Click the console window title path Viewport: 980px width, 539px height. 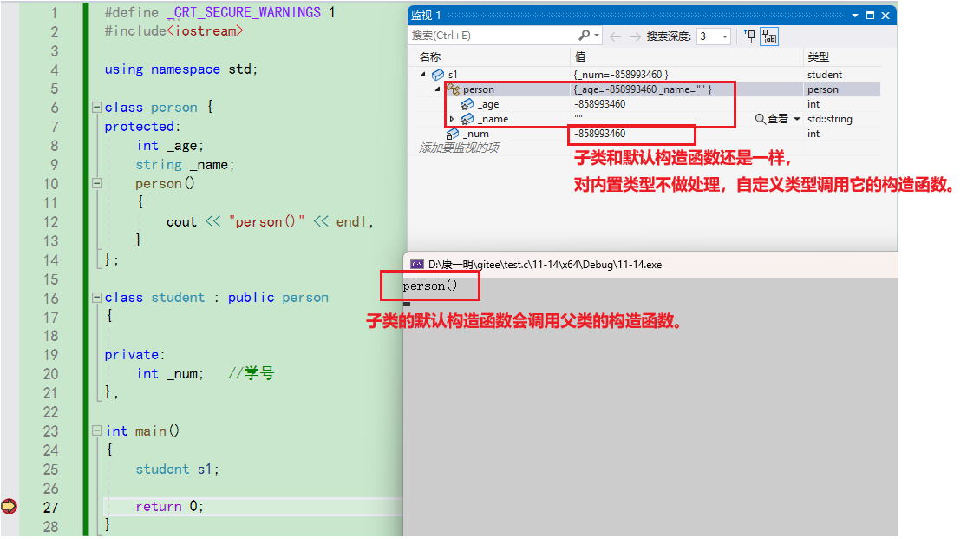[x=545, y=265]
